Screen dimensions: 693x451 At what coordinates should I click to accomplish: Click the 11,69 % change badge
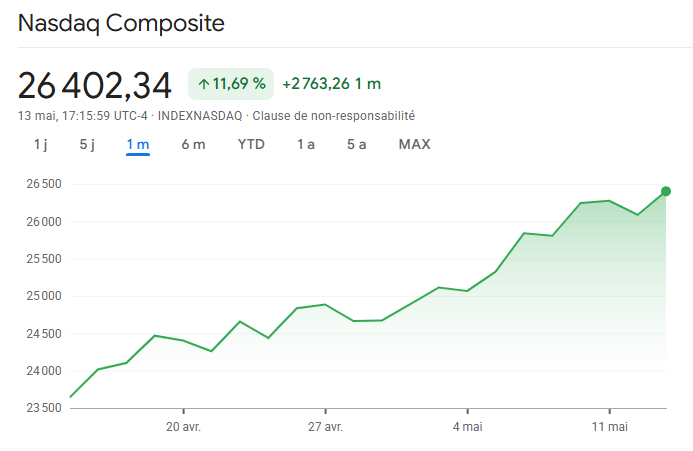click(231, 84)
